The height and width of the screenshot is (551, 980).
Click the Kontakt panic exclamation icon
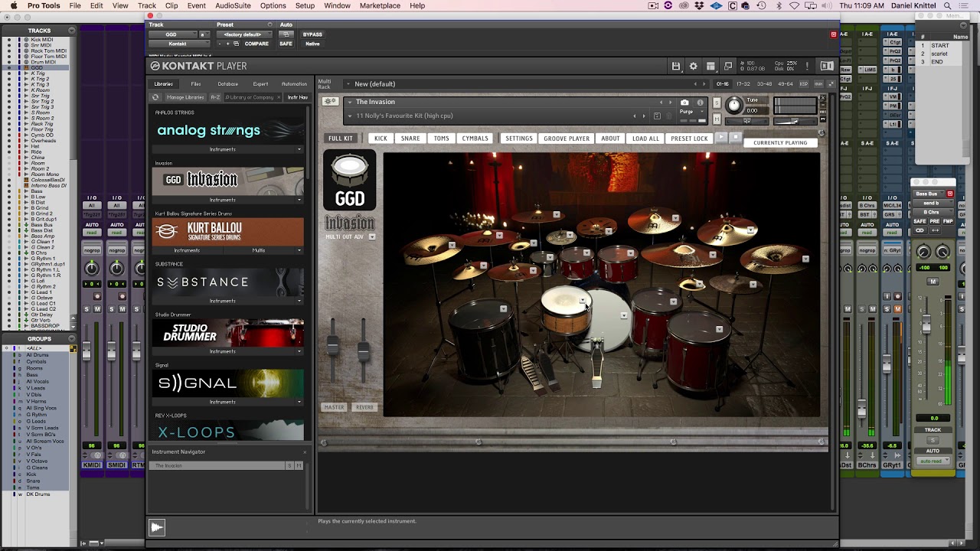[x=807, y=67]
